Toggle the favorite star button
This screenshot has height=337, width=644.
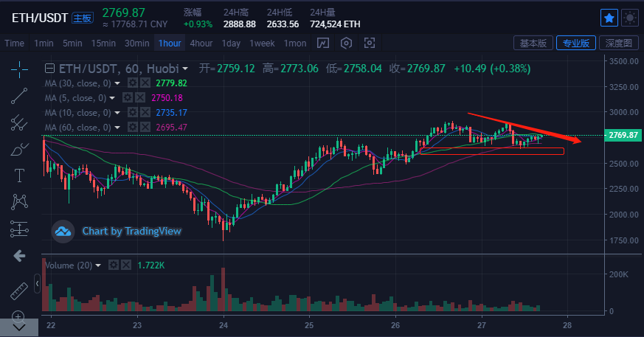609,17
